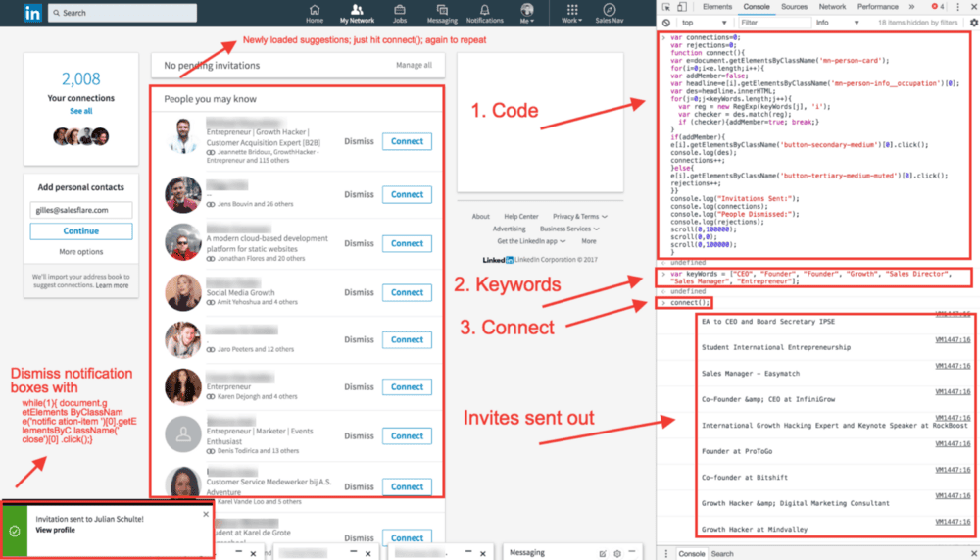Expand the Privacy & Terms footer dropdown

(580, 217)
